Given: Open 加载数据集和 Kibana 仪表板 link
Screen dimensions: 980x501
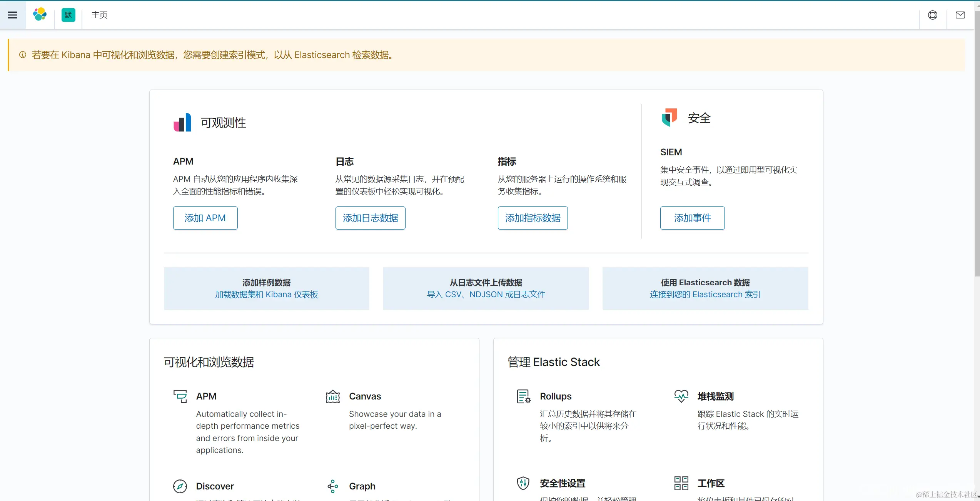Looking at the screenshot, I should 266,294.
